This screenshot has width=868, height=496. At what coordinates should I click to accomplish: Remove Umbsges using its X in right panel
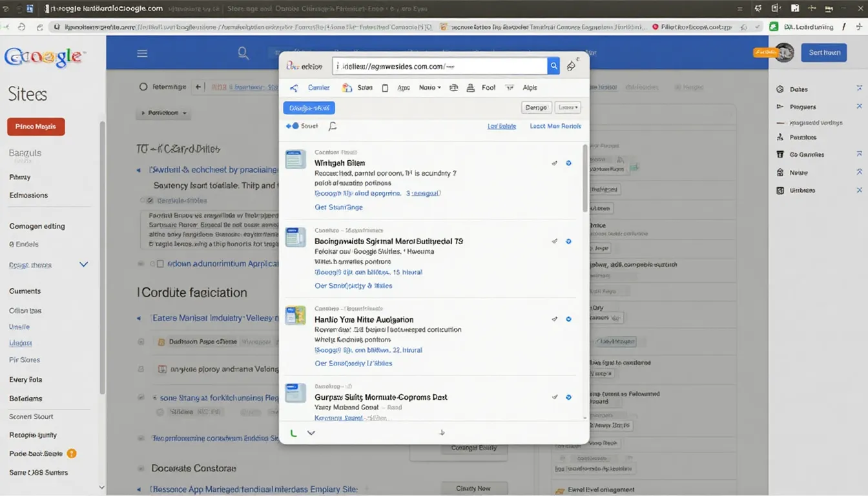(859, 190)
